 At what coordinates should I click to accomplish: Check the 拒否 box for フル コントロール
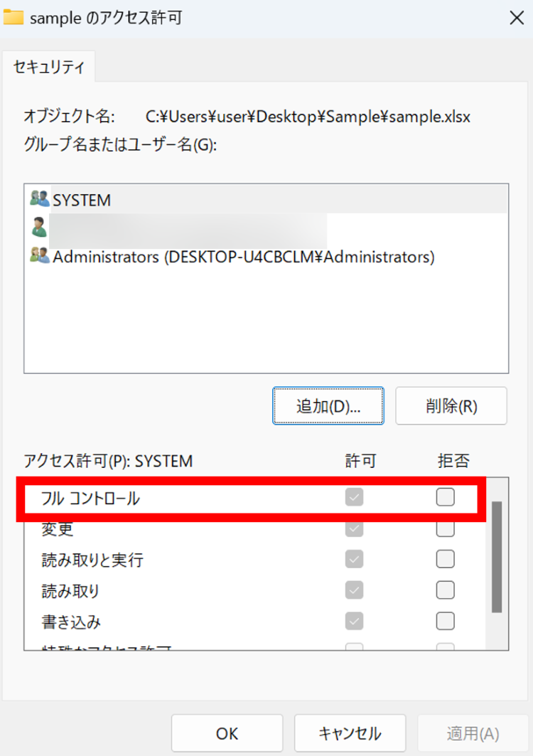click(446, 497)
